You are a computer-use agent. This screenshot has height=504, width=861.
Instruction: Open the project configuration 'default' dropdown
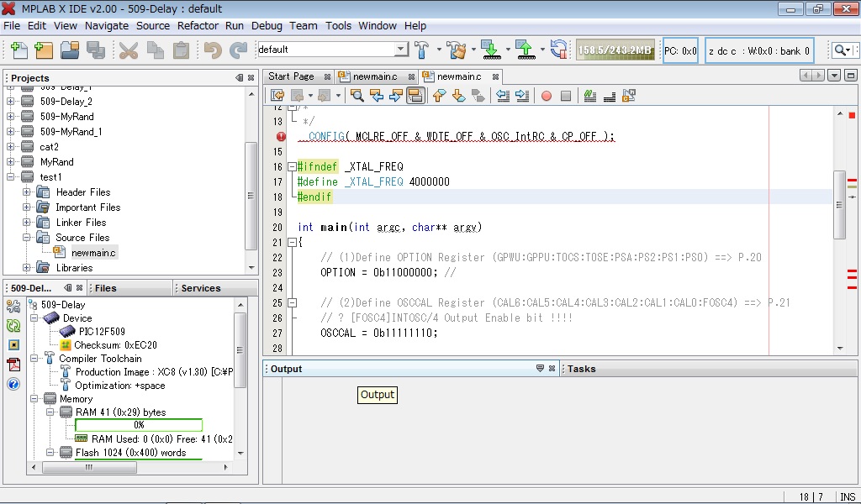coord(401,50)
